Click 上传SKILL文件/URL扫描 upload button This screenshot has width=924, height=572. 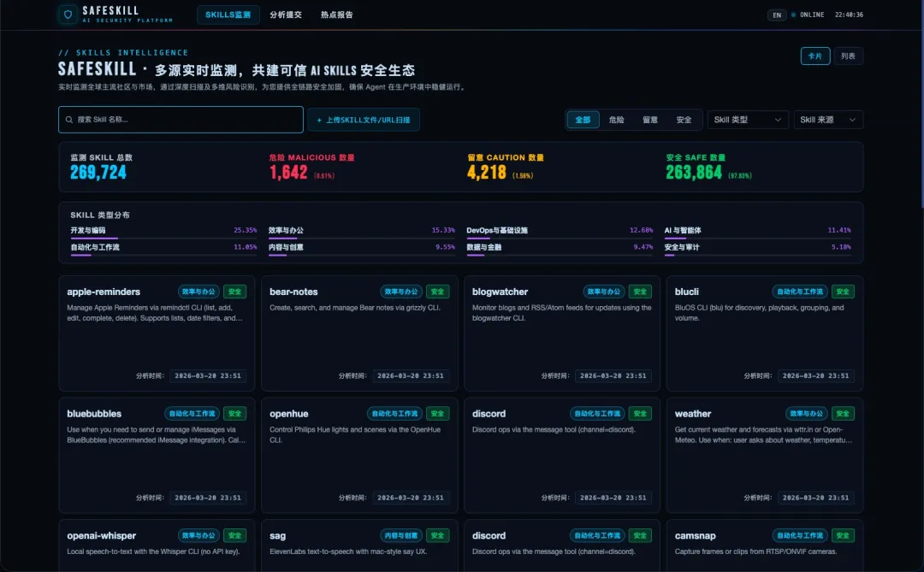364,120
